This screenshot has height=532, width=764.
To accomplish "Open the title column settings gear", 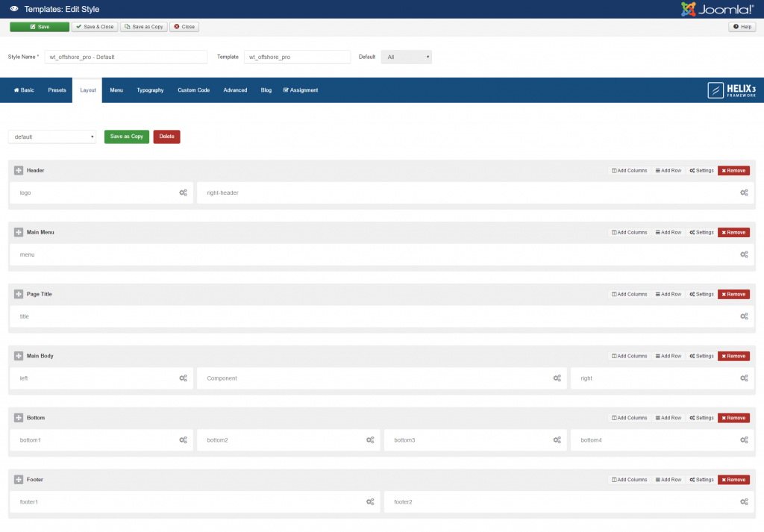I will [x=744, y=316].
